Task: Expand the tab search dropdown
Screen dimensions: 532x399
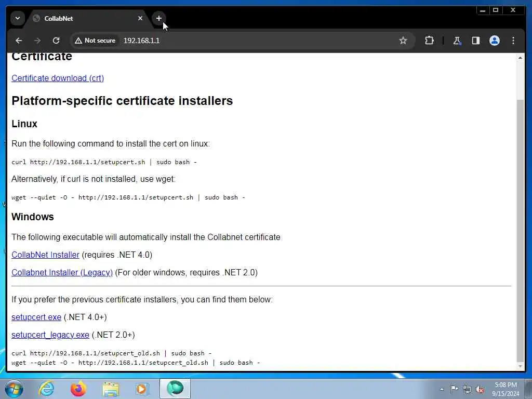Action: point(17,18)
